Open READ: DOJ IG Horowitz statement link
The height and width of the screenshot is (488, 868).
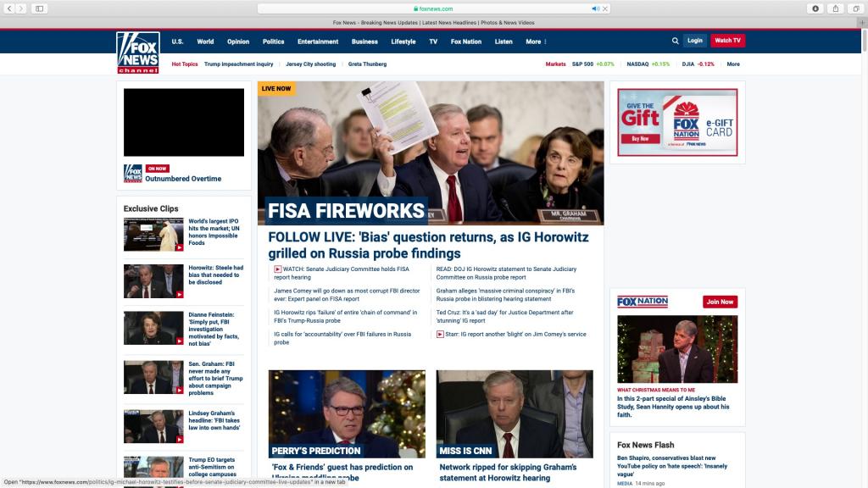coord(506,273)
